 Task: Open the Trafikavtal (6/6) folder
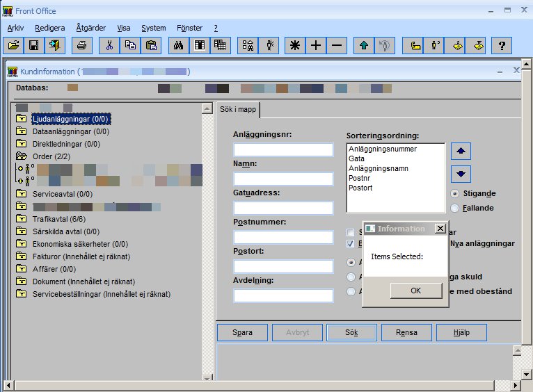(x=58, y=219)
